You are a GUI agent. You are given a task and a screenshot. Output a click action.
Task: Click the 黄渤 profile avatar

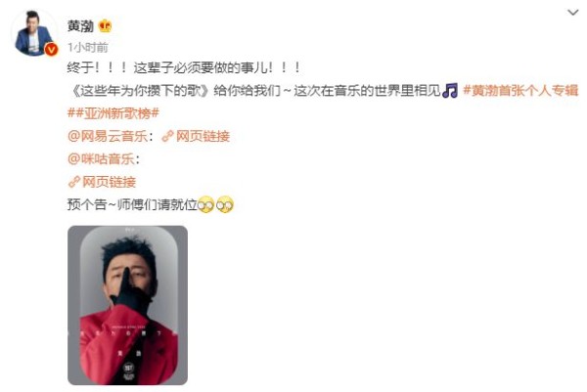(33, 32)
